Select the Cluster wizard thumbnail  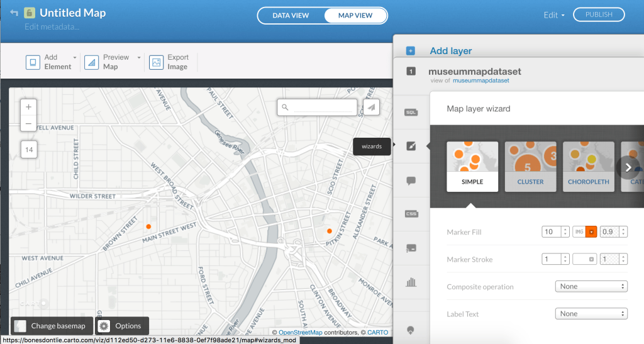point(530,166)
